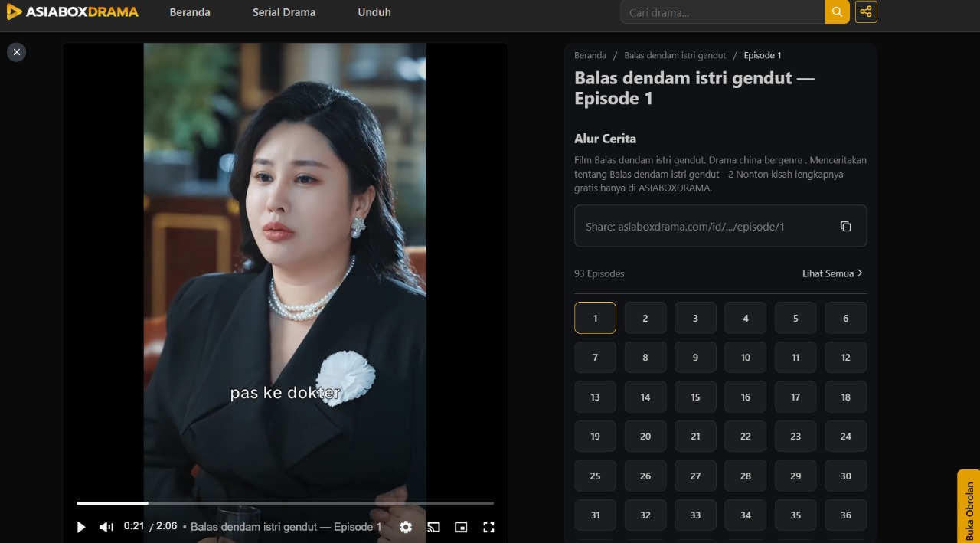Play the video
The height and width of the screenshot is (543, 980).
[81, 527]
